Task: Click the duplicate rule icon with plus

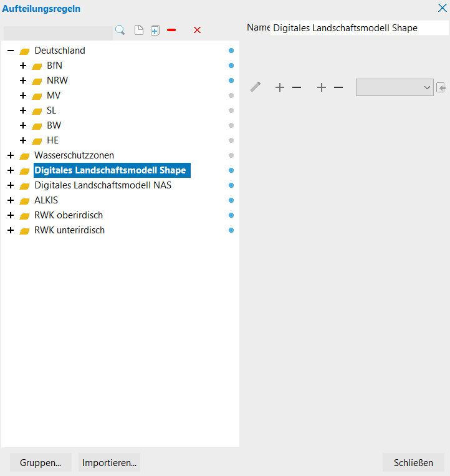Action: tap(155, 30)
